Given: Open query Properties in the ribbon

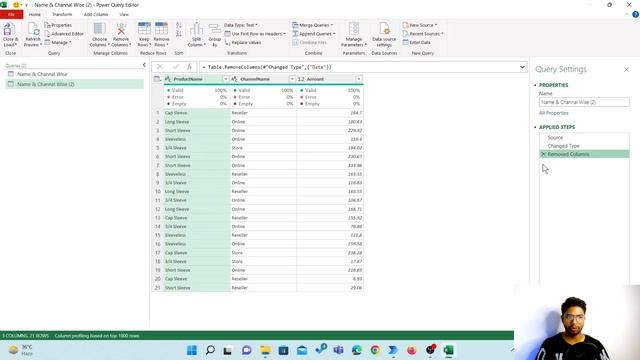Looking at the screenshot, I should [x=58, y=25].
